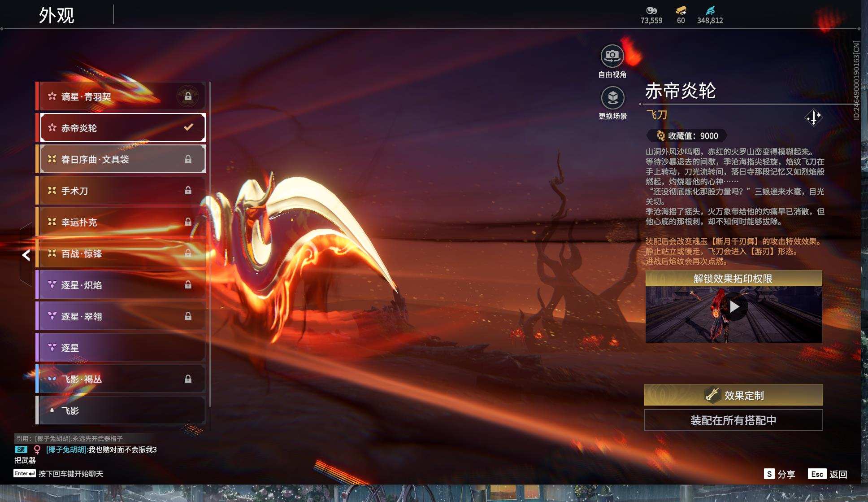Click 装配在所有搭配中 button
Image resolution: width=868 pixels, height=502 pixels.
click(x=733, y=420)
